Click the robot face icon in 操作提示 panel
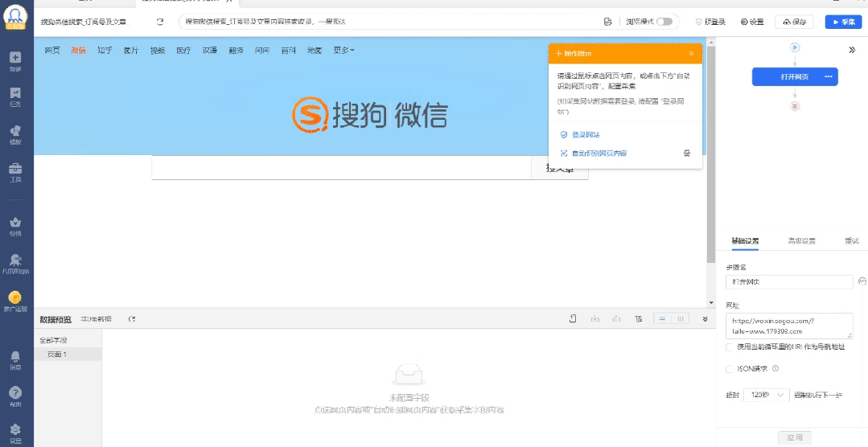This screenshot has height=447, width=868. (x=687, y=154)
